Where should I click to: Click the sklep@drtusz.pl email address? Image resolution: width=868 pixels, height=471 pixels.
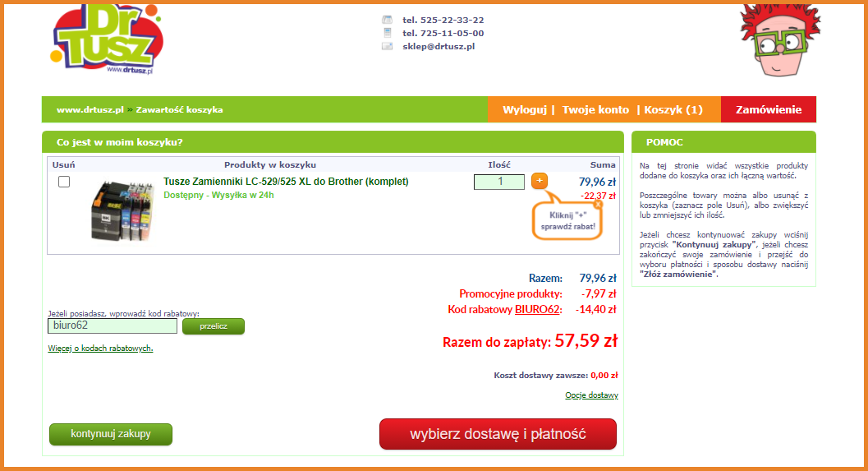(x=439, y=47)
